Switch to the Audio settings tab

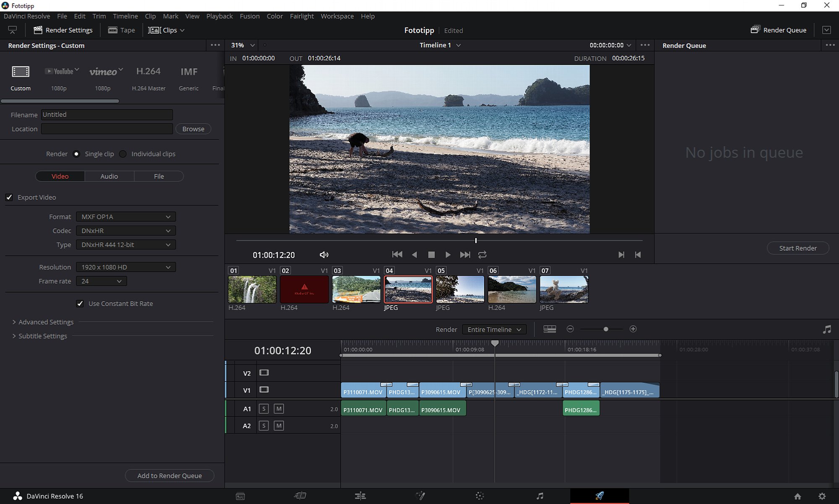pos(109,176)
